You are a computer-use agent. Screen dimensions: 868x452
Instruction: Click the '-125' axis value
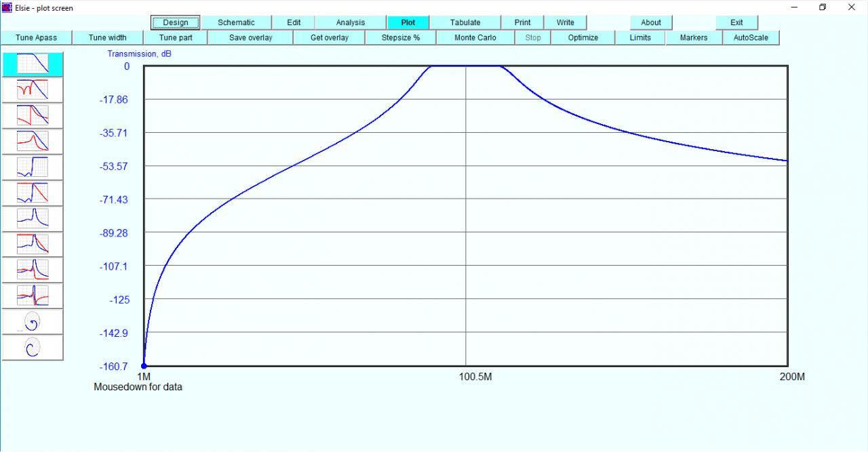pos(119,300)
